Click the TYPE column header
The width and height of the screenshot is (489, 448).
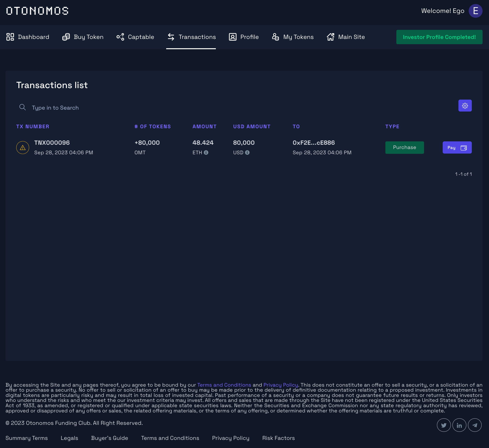point(392,126)
